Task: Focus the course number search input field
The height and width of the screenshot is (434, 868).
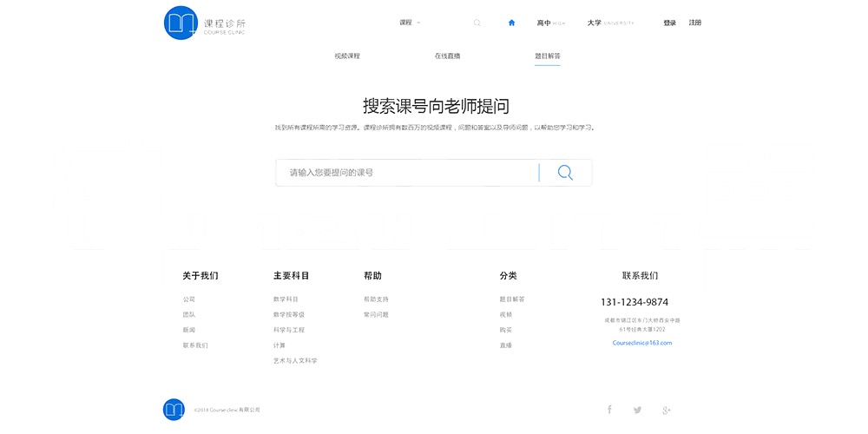Action: [x=408, y=173]
